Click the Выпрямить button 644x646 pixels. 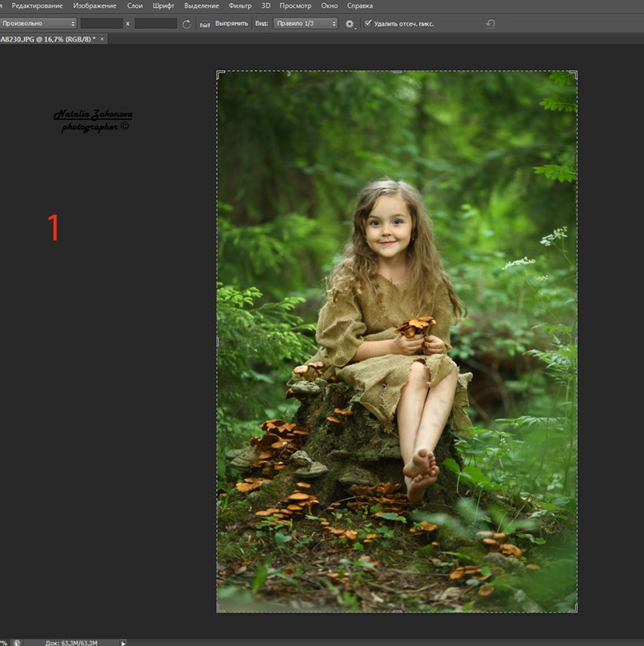tap(232, 24)
